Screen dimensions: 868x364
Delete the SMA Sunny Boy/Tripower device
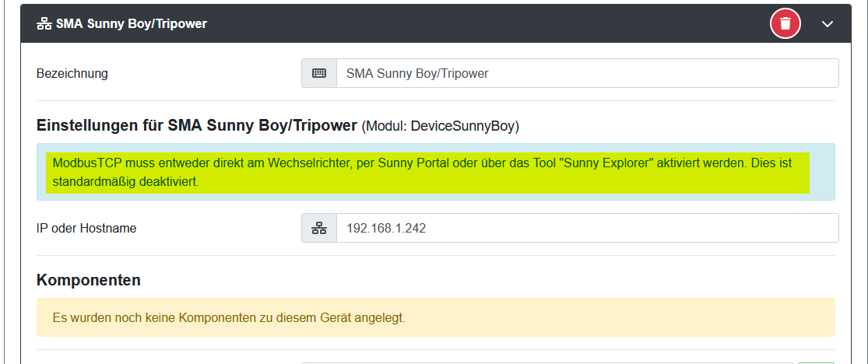pos(785,24)
